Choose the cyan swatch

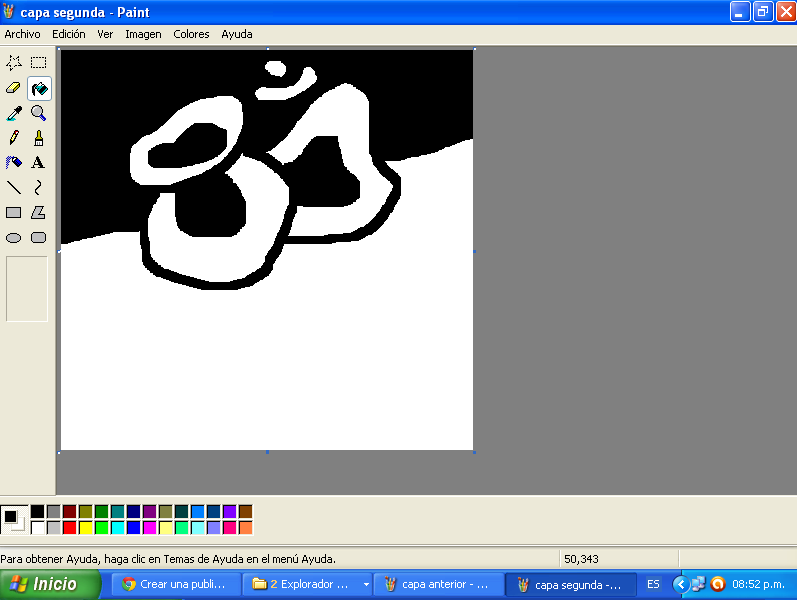pos(117,528)
